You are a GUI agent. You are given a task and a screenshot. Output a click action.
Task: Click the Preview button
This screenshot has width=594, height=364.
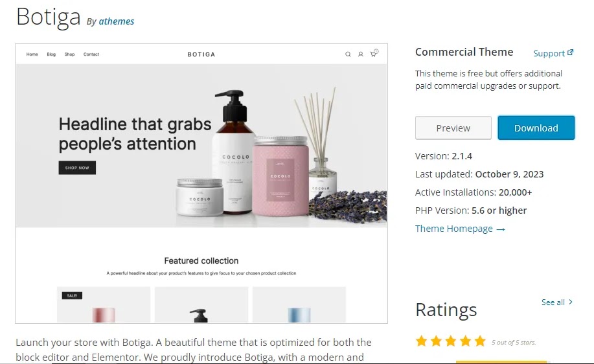tap(453, 128)
